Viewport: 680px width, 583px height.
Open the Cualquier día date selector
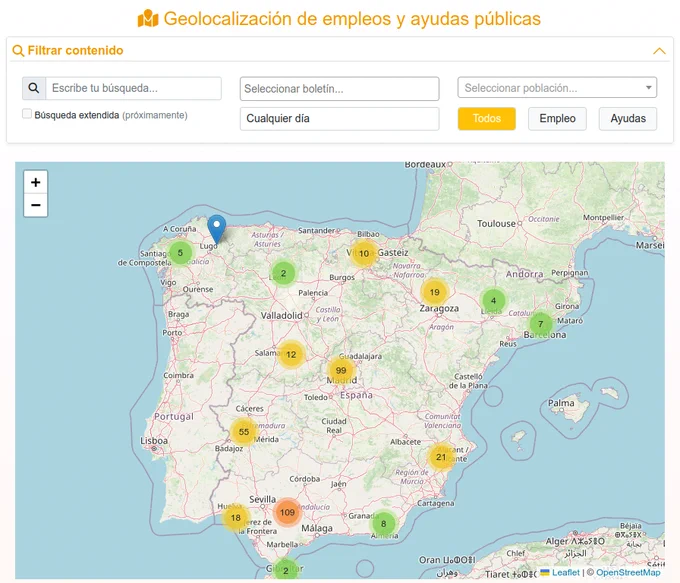339,118
